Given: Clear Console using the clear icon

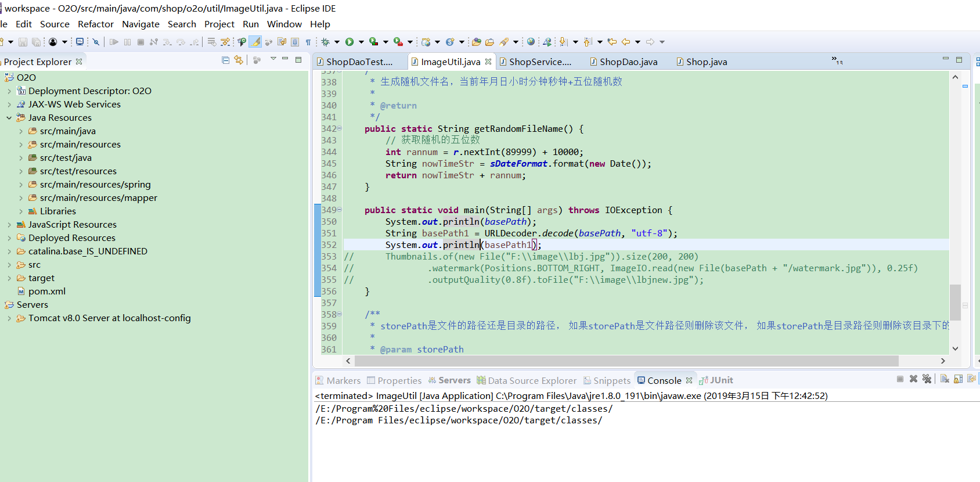Looking at the screenshot, I should pos(945,379).
